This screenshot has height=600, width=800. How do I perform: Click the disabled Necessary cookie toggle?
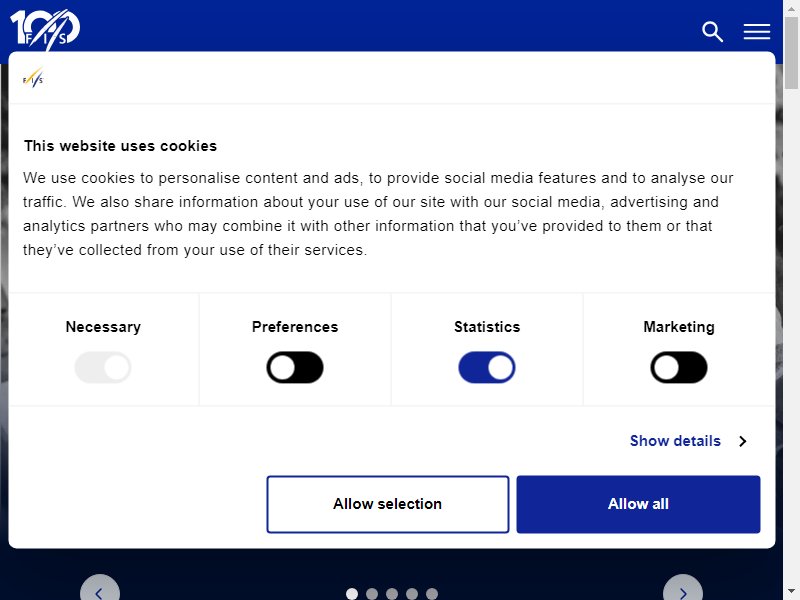(103, 367)
